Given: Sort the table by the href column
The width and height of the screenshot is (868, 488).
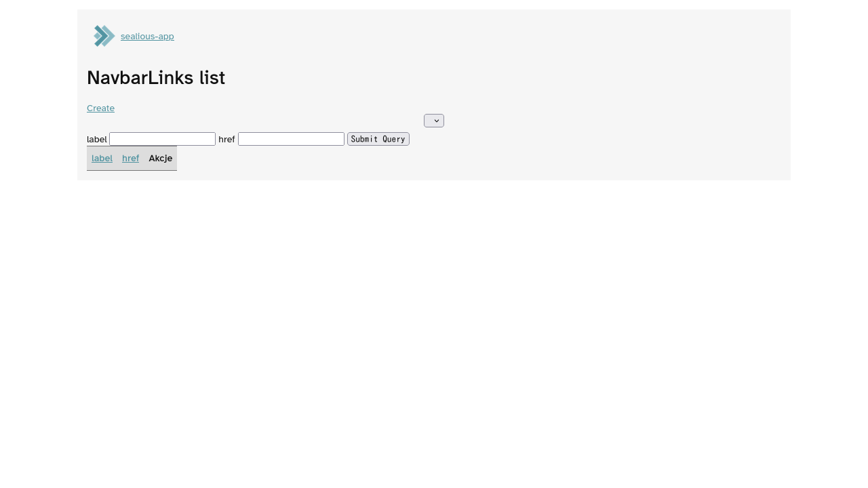Looking at the screenshot, I should tap(130, 159).
